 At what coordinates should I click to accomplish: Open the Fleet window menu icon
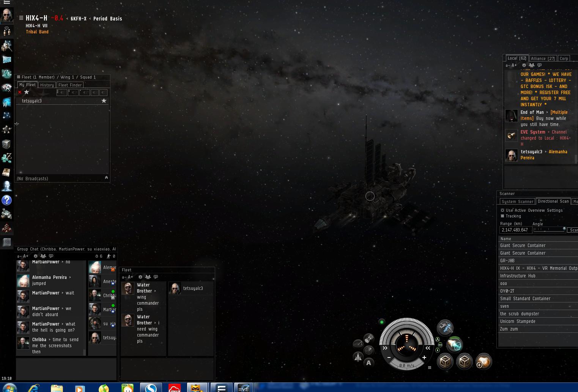(x=19, y=77)
